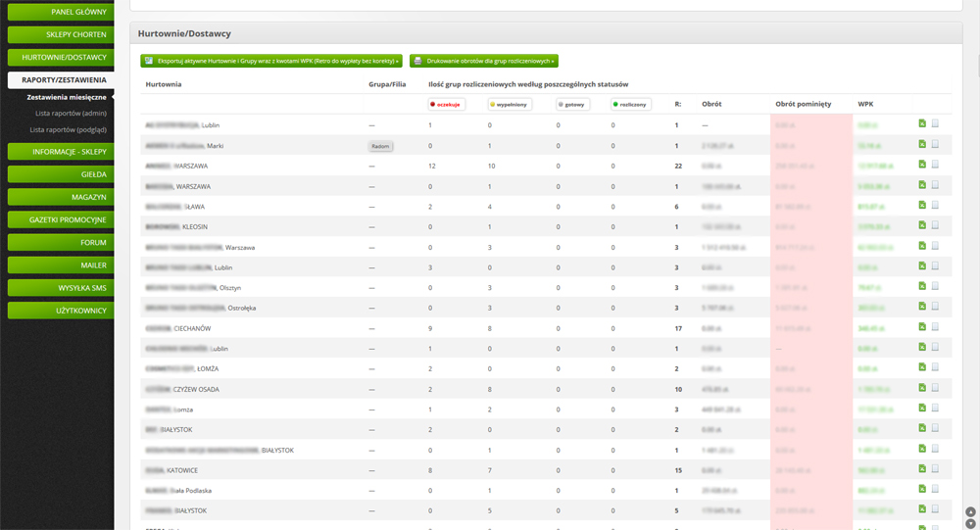Toggle the green 'rozliczony' status filter
The image size is (980, 530).
click(x=628, y=104)
